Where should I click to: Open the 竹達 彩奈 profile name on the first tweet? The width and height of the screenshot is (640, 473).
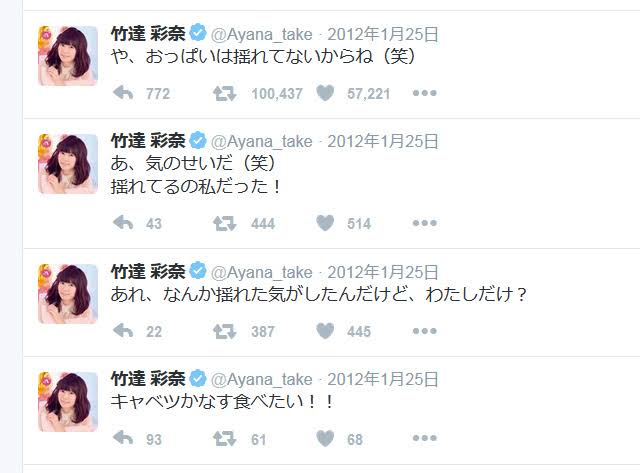(148, 34)
